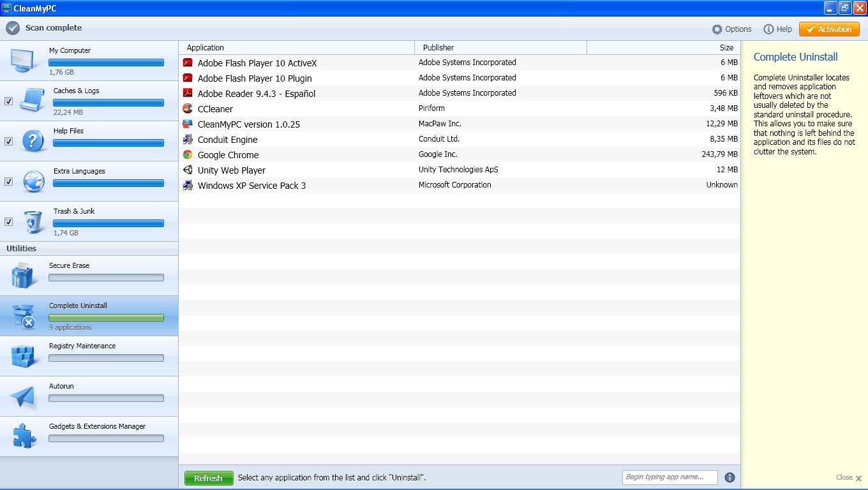
Task: Click the Help Files question mark icon
Action: [33, 141]
